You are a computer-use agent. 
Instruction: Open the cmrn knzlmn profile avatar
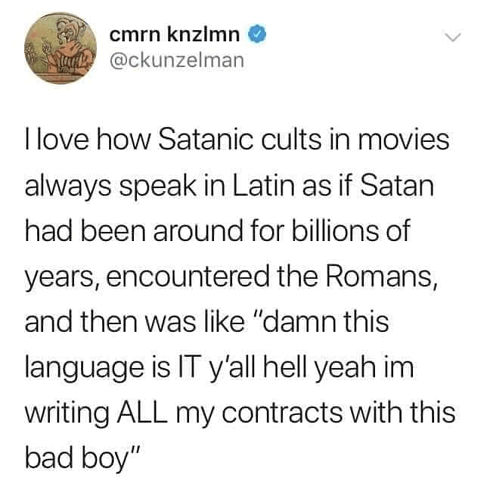pos(60,48)
